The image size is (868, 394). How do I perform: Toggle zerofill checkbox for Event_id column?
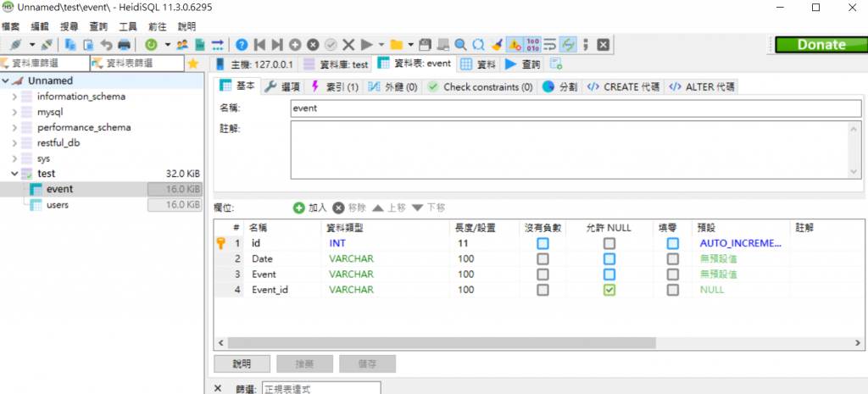click(x=672, y=290)
